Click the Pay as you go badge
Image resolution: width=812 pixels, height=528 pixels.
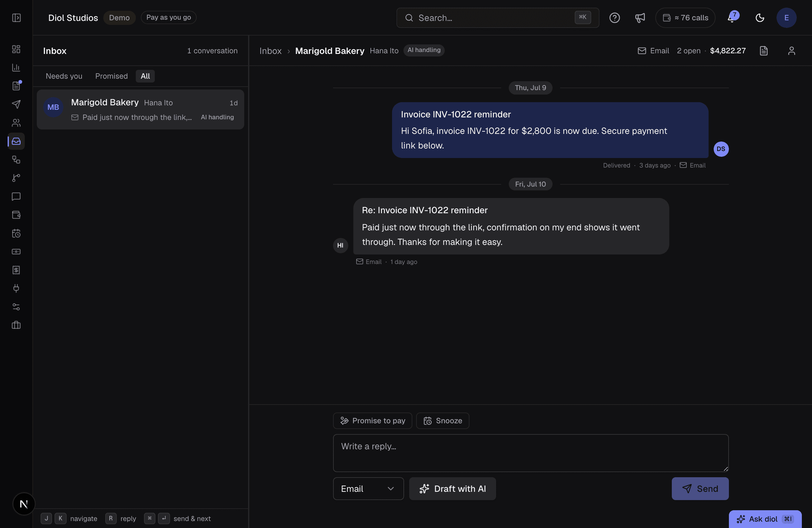(168, 17)
